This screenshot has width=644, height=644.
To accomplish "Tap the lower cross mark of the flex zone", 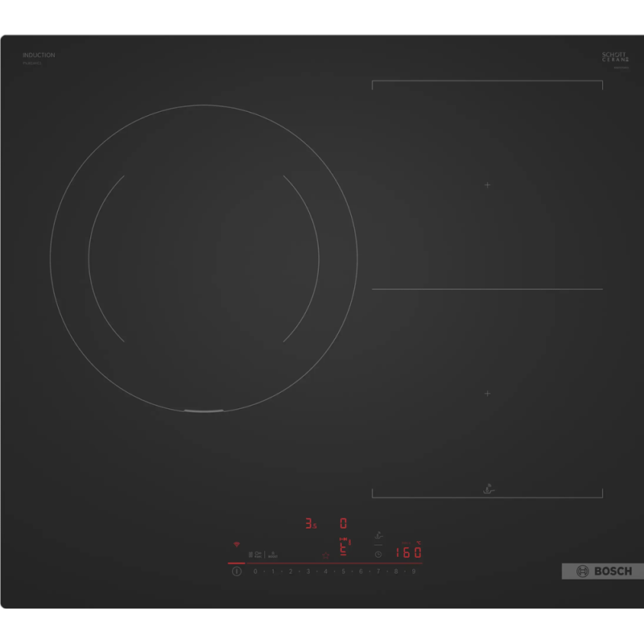I will point(488,394).
